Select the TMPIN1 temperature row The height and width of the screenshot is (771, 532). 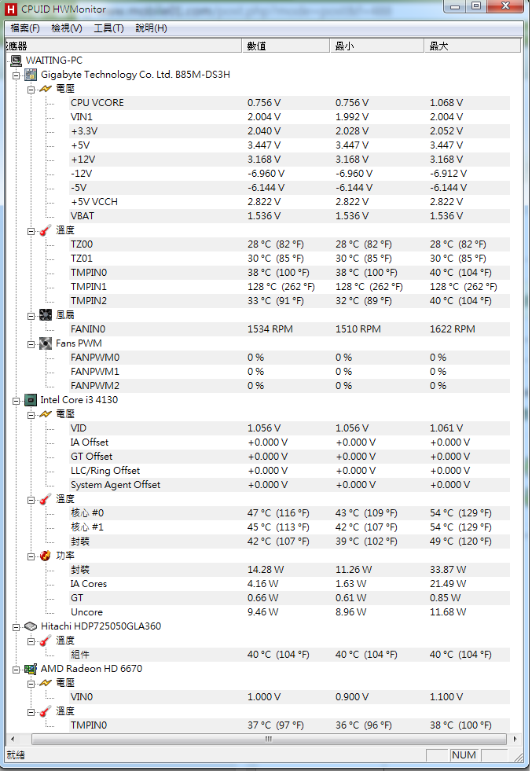pyautogui.click(x=290, y=287)
